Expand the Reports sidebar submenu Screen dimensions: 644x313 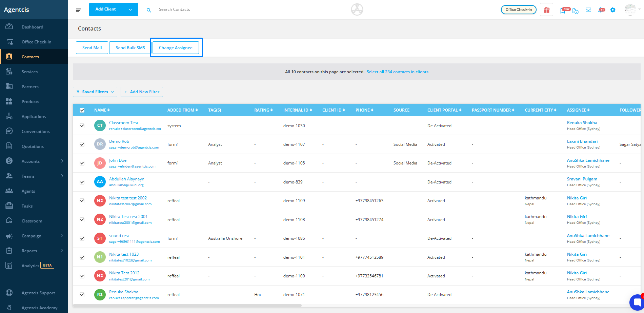click(x=62, y=251)
